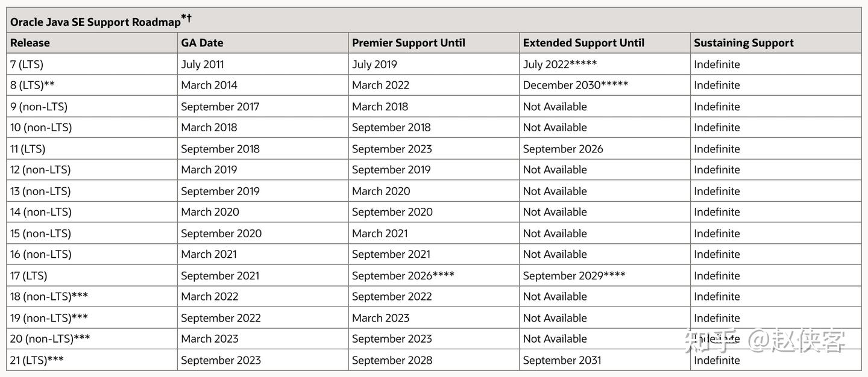Viewport: 868px width, 377px height.
Task: Click the Release column header
Action: point(30,43)
